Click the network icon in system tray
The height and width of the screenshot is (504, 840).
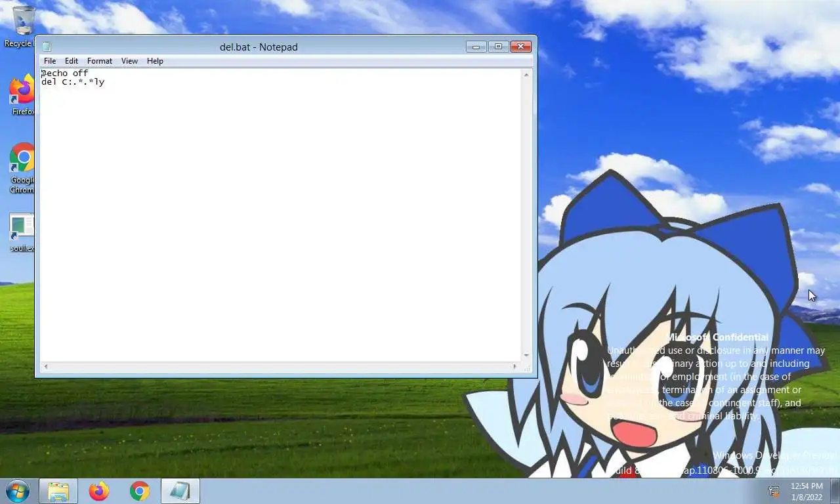tap(774, 491)
